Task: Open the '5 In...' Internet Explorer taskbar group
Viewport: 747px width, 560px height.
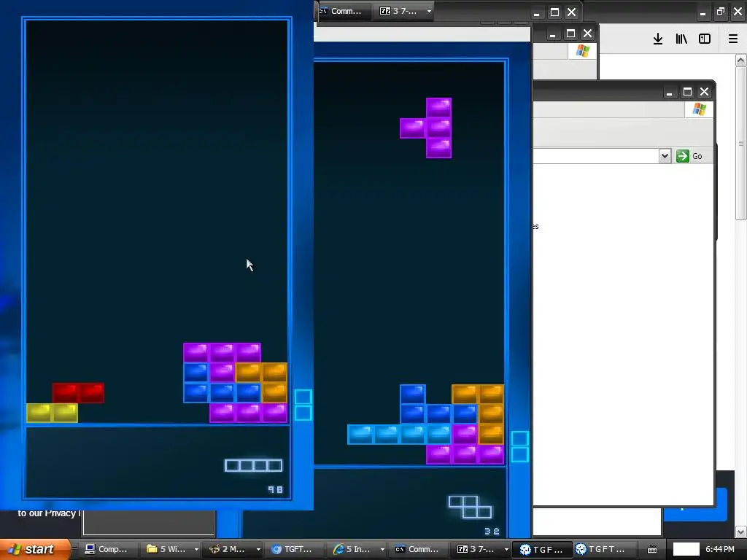Action: coord(352,549)
